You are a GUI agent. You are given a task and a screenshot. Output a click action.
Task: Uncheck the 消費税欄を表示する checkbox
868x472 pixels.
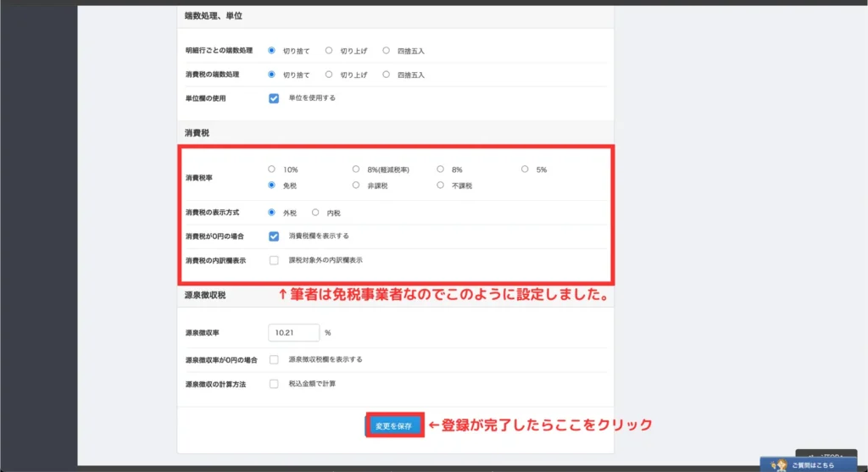point(274,236)
